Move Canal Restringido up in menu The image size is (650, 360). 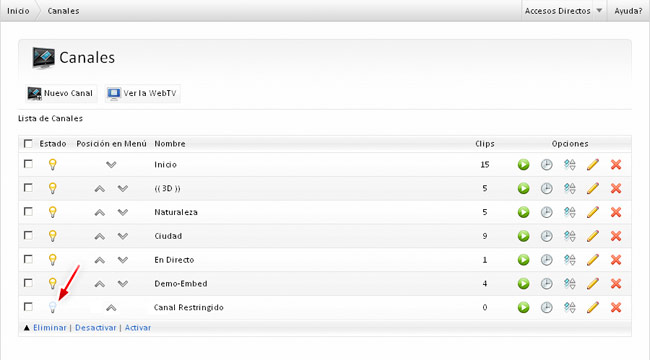[111, 308]
